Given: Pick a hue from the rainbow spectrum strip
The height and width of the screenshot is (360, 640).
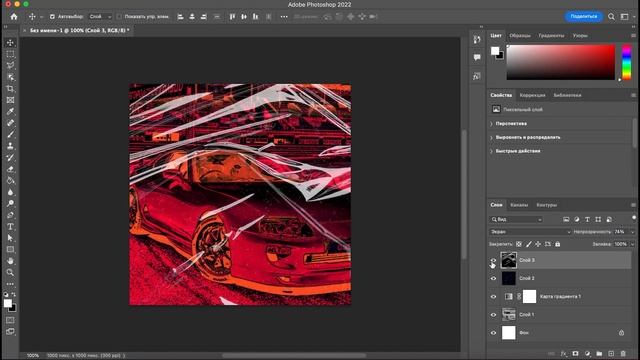Looking at the screenshot, I should [627, 62].
